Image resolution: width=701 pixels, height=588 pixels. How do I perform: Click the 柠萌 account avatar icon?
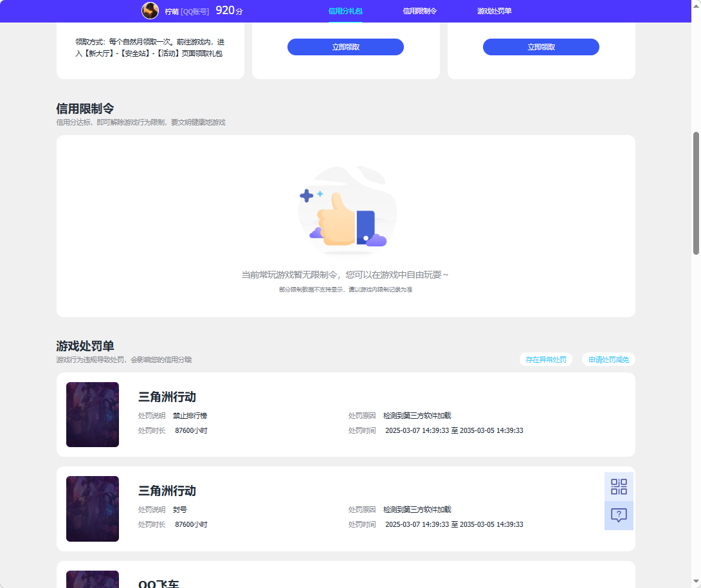[150, 11]
